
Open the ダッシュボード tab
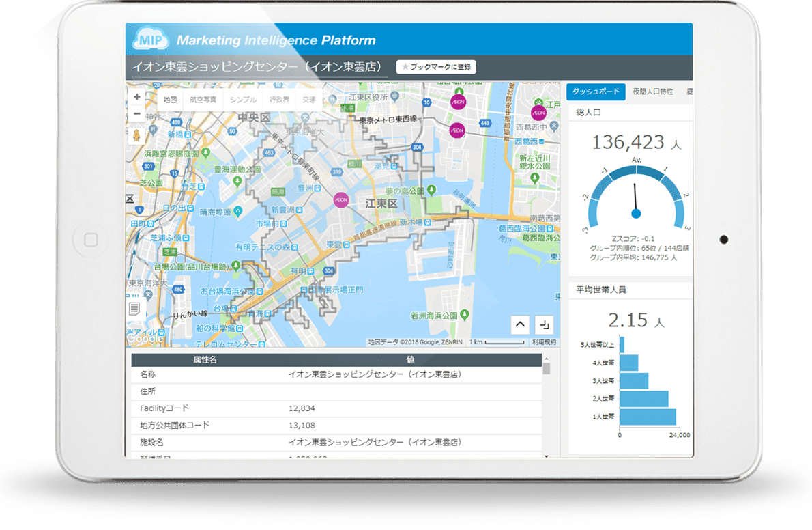pos(596,92)
